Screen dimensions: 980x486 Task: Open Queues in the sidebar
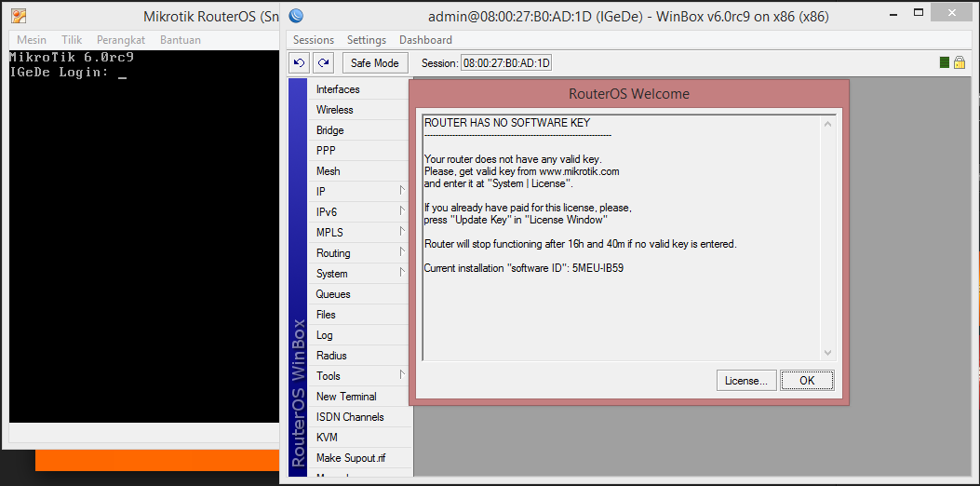pos(359,294)
